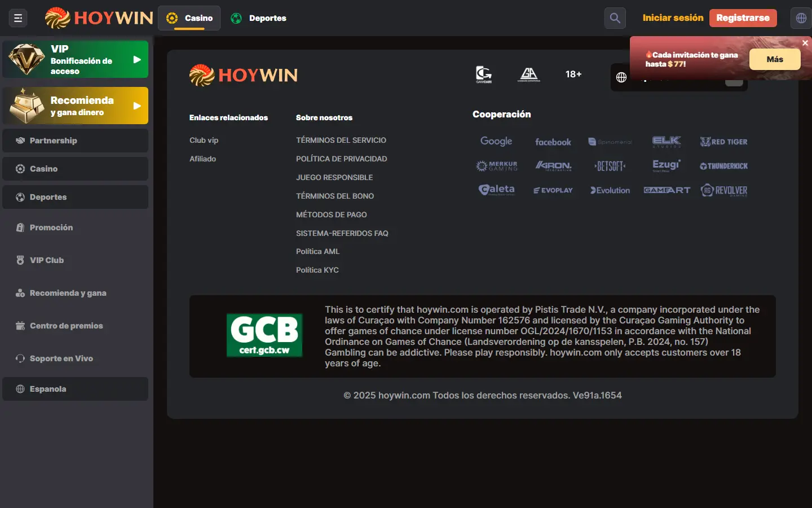Image resolution: width=812 pixels, height=508 pixels.
Task: Open SISTEMA-REFERIDOS FAQ link
Action: [x=342, y=233]
